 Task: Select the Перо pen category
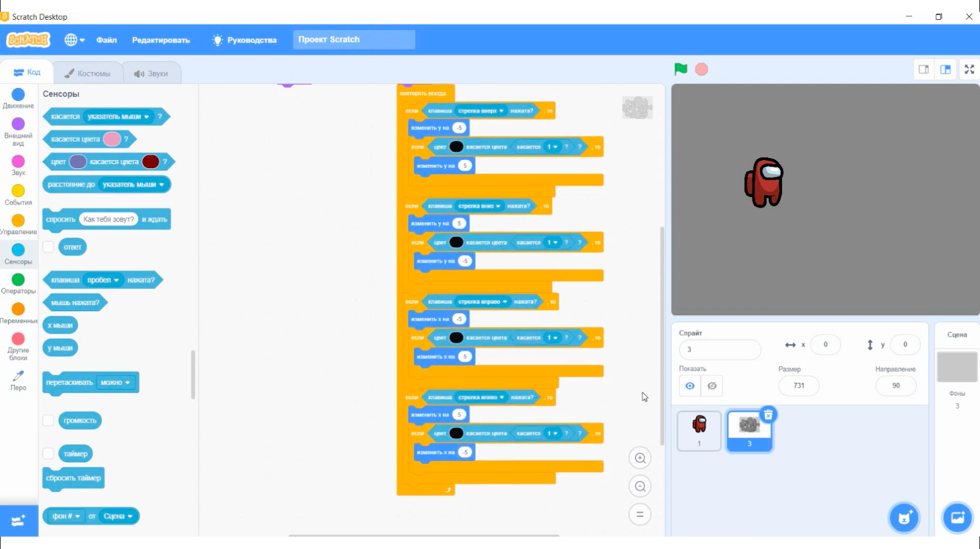click(18, 380)
